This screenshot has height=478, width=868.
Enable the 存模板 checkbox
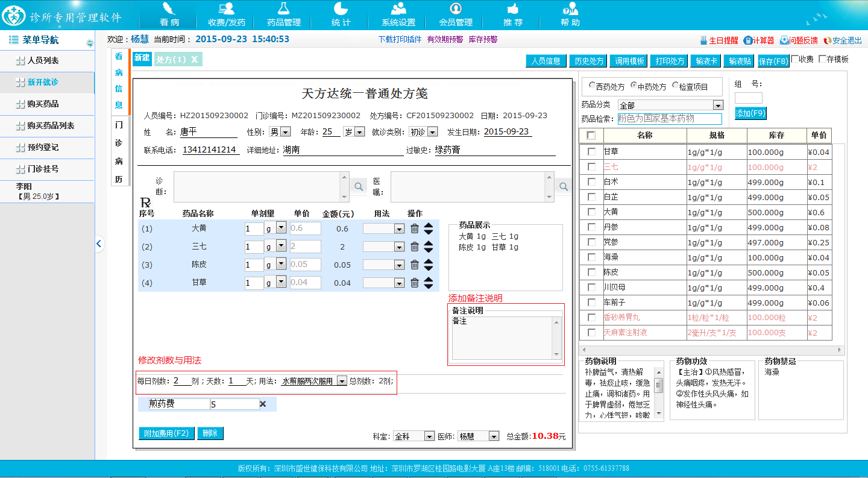823,59
